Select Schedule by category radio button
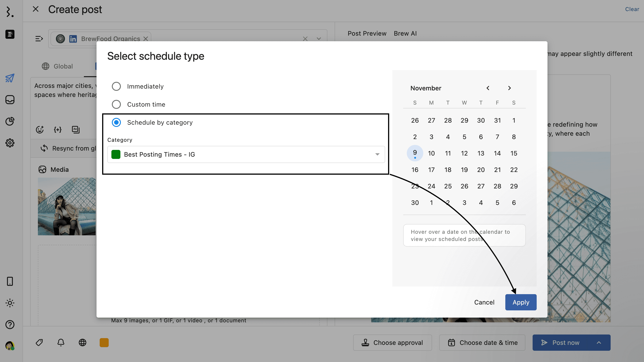 (x=116, y=122)
